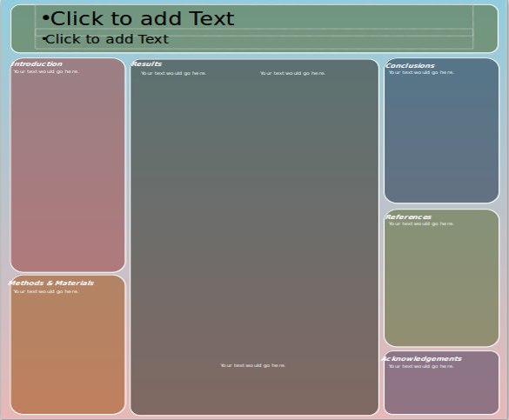Click placeholder text under Conclusions

click(x=421, y=72)
